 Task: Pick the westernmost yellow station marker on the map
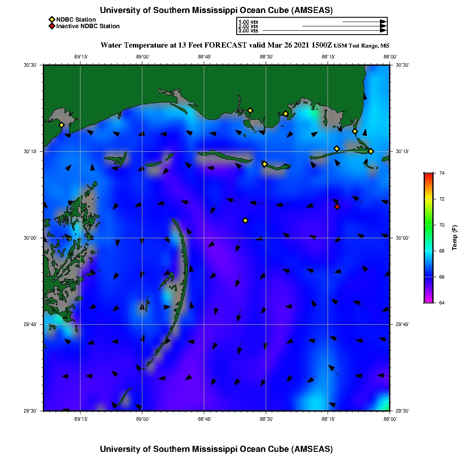tap(61, 125)
